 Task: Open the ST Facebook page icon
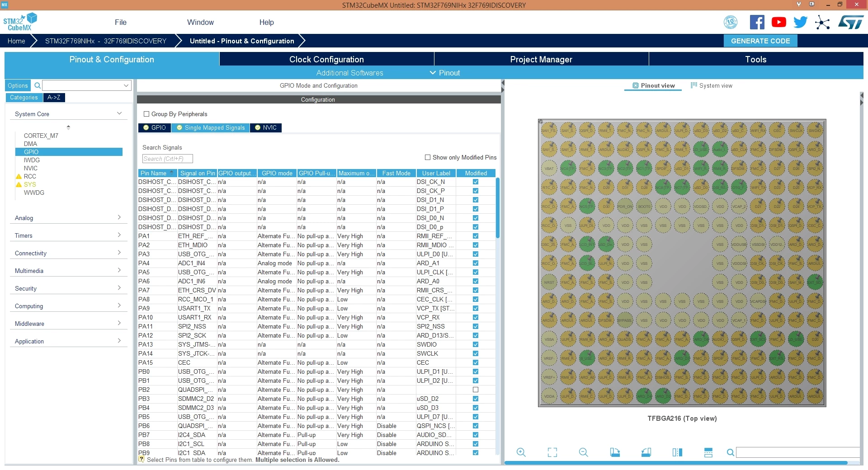(x=757, y=22)
